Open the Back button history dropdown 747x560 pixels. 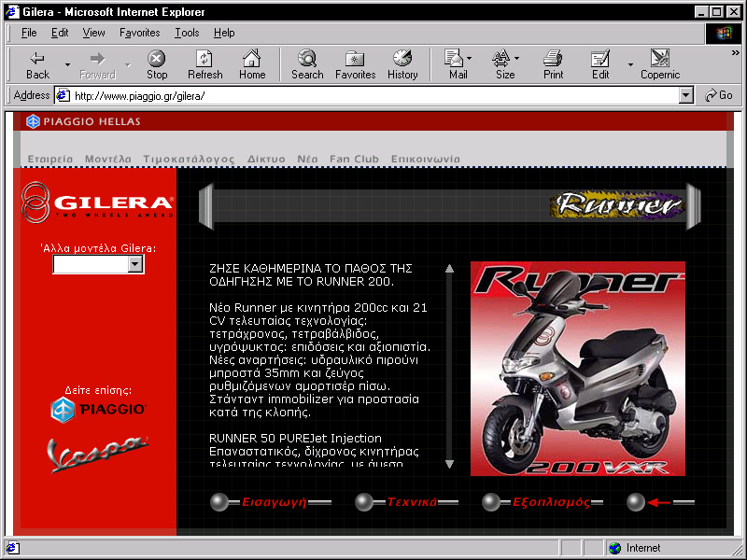click(67, 64)
